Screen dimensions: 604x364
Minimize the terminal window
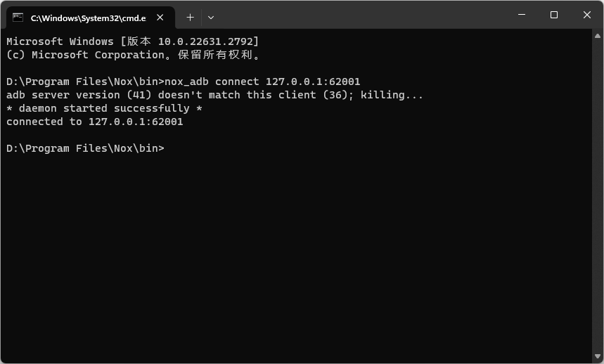point(522,15)
